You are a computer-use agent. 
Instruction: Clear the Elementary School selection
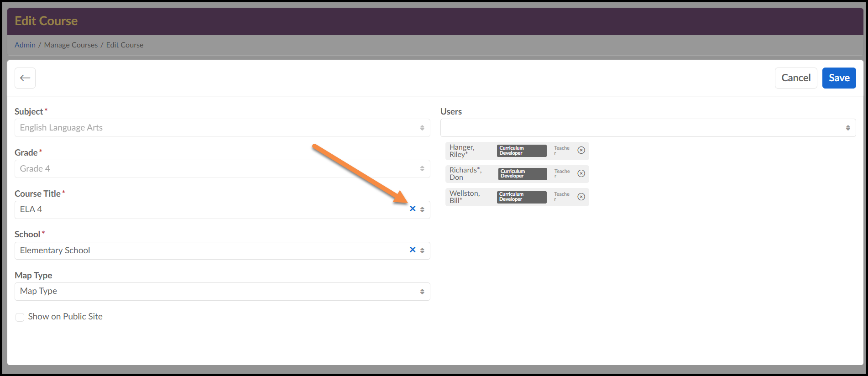coord(413,250)
